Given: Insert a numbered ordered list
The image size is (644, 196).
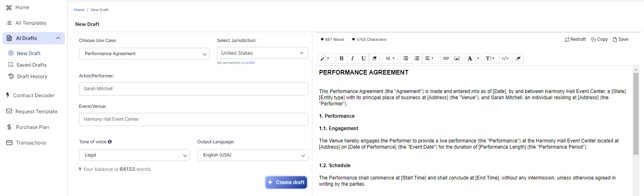Looking at the screenshot, I should pos(417,58).
